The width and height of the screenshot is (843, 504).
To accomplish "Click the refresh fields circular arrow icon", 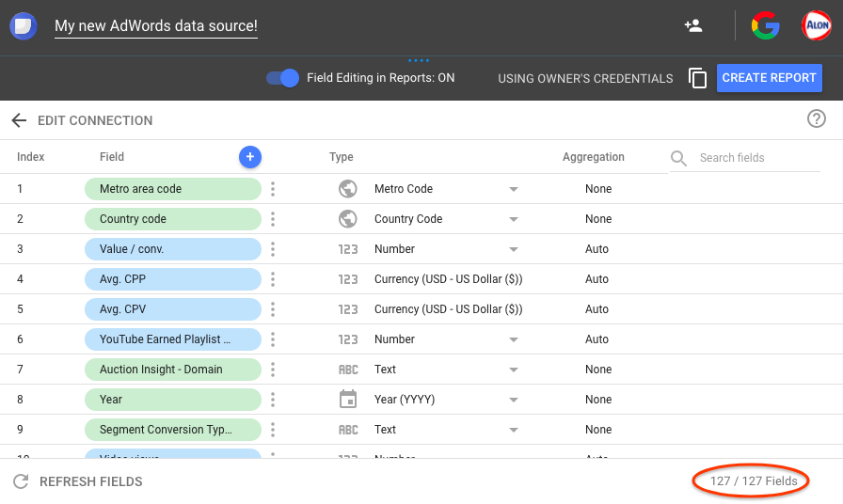I will [x=21, y=481].
